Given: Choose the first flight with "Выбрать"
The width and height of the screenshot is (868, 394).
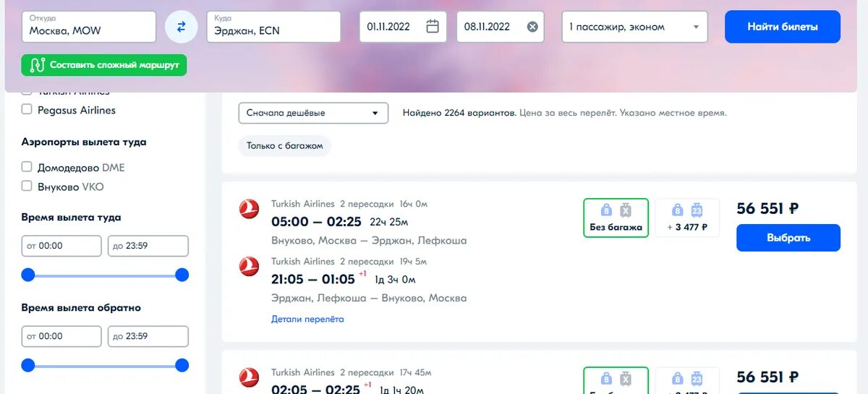Looking at the screenshot, I should pos(788,238).
